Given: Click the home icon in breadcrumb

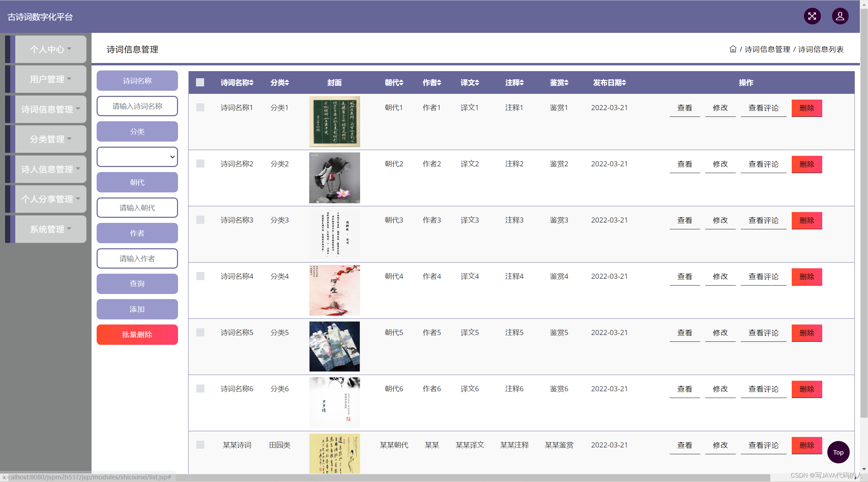Looking at the screenshot, I should [733, 49].
